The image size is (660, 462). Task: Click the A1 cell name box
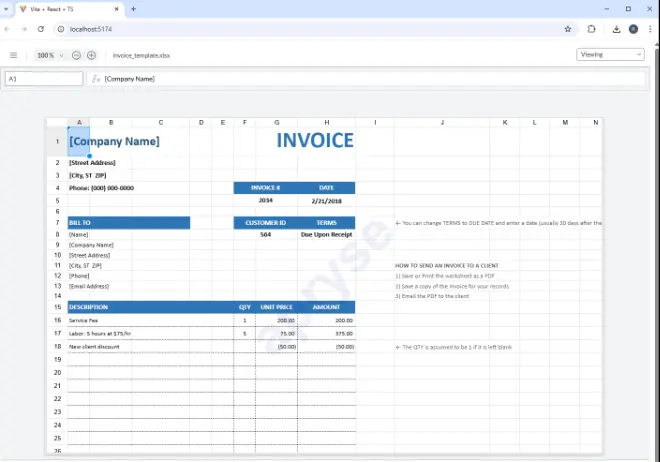[44, 78]
